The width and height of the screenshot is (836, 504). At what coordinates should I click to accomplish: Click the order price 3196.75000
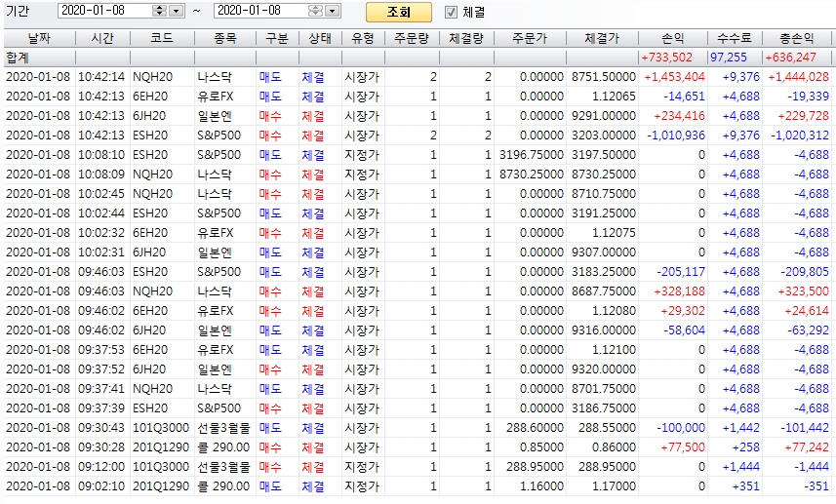[x=531, y=155]
